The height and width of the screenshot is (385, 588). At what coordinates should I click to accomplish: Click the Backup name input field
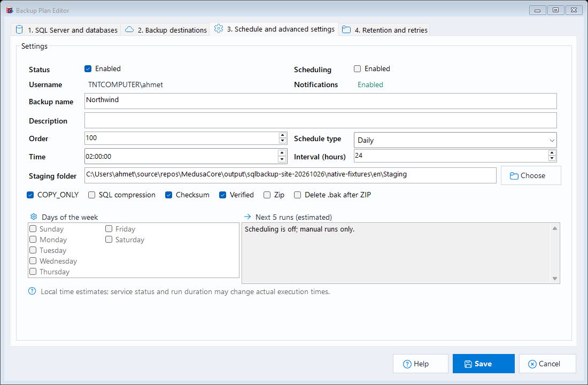(x=321, y=101)
